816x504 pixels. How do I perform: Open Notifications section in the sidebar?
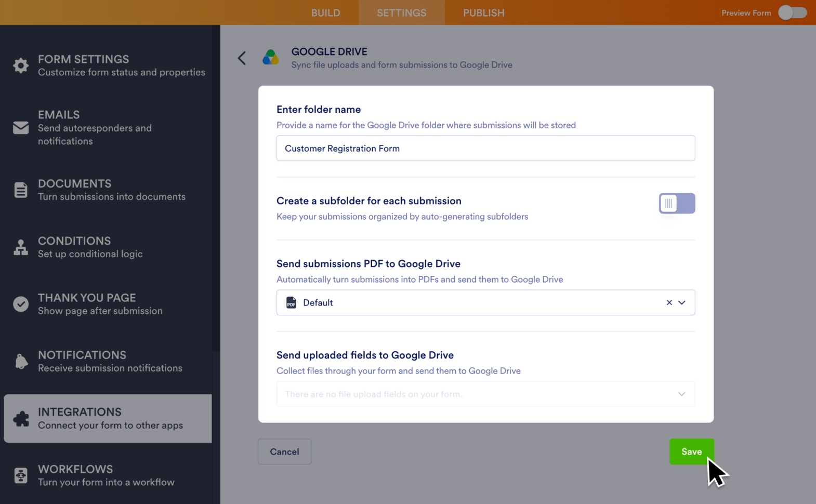108,361
